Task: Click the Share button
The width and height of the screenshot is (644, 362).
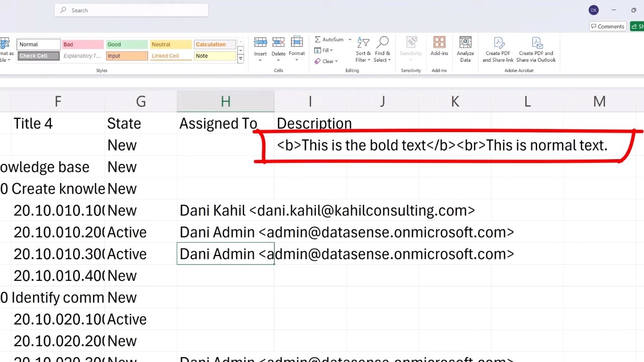Action: tap(638, 26)
